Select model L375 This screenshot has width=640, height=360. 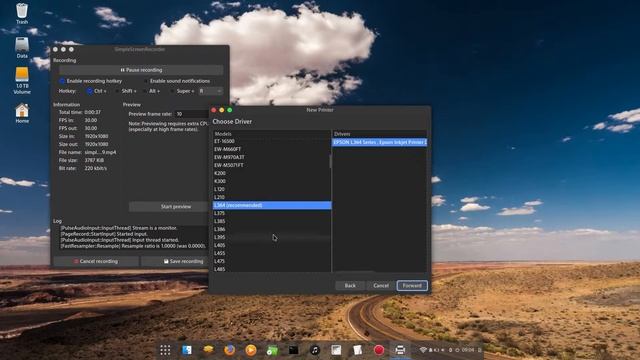(271, 213)
